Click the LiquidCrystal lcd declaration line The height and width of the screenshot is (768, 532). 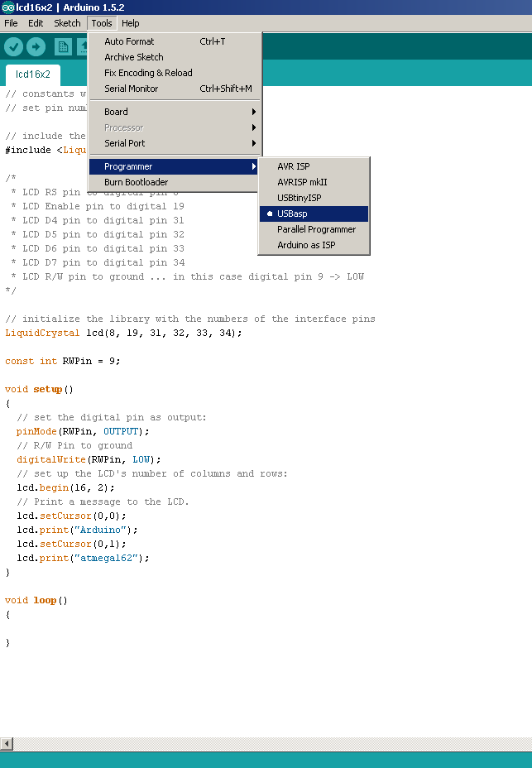[123, 333]
